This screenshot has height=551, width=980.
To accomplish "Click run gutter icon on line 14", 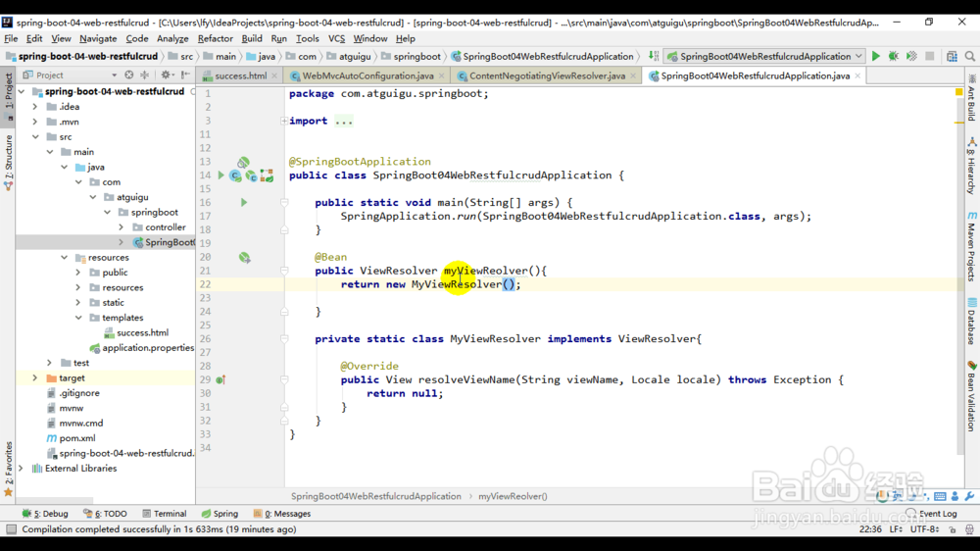I will click(220, 175).
